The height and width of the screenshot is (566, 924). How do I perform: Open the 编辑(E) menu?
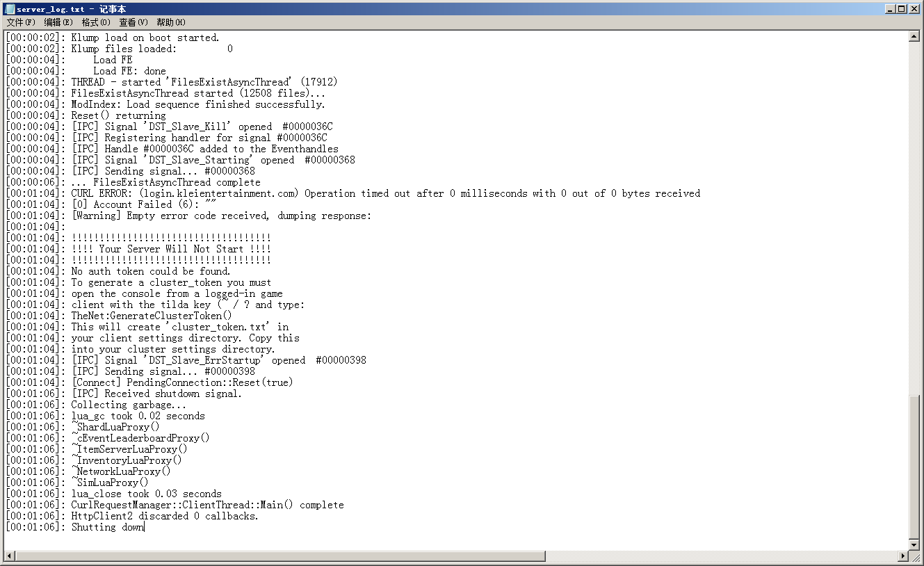58,22
